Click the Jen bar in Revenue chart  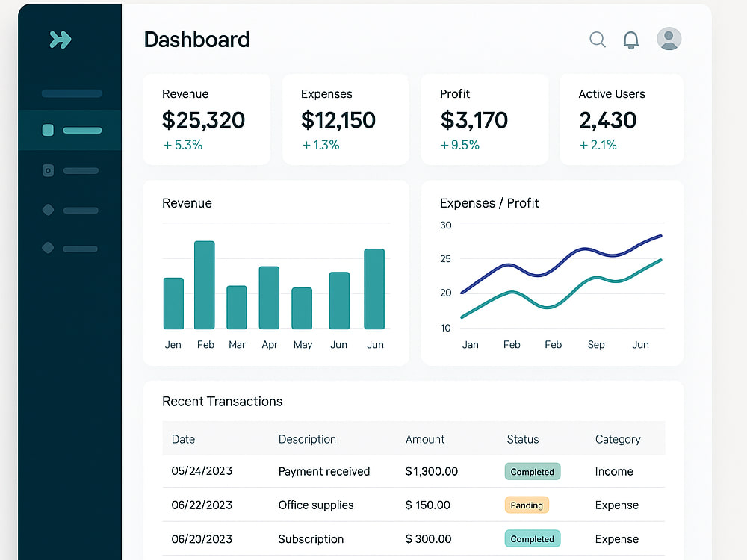tap(173, 303)
